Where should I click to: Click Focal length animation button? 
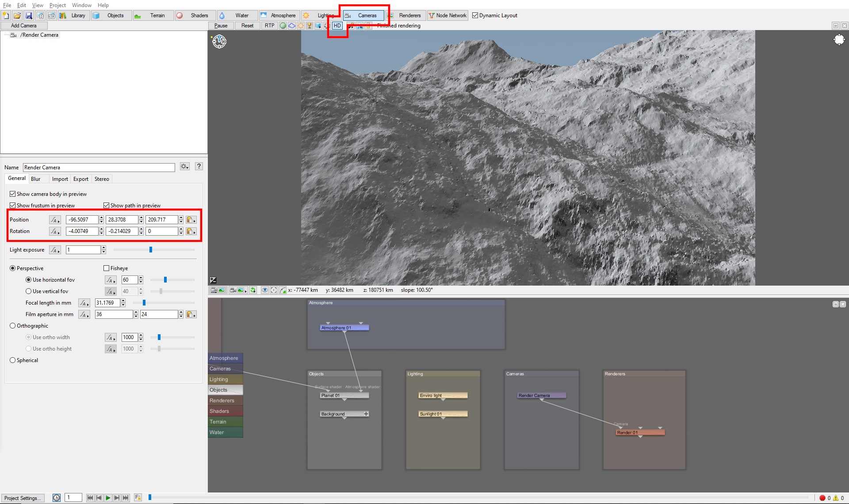click(x=84, y=303)
